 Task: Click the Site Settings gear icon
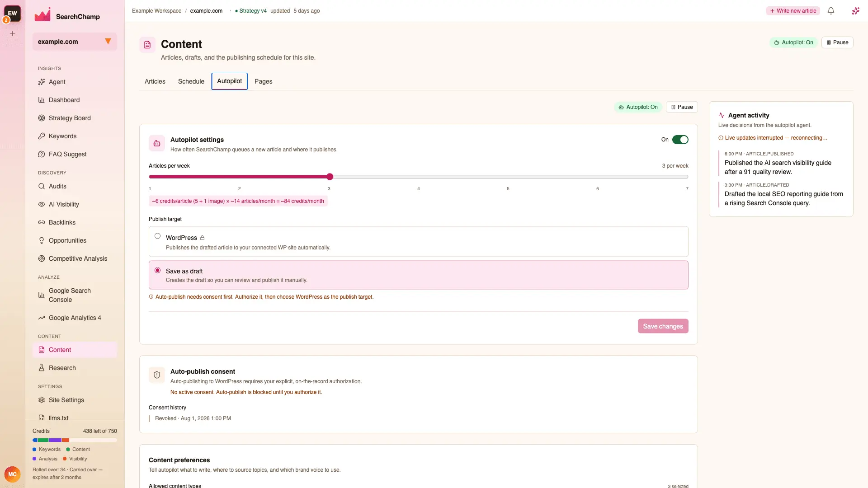click(42, 400)
